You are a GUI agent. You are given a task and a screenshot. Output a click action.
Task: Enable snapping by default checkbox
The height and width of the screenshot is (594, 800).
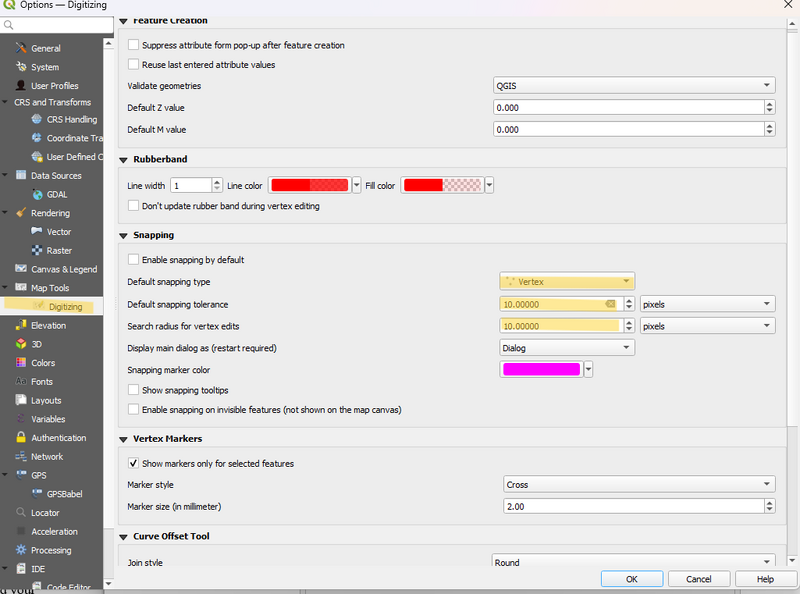click(x=133, y=259)
